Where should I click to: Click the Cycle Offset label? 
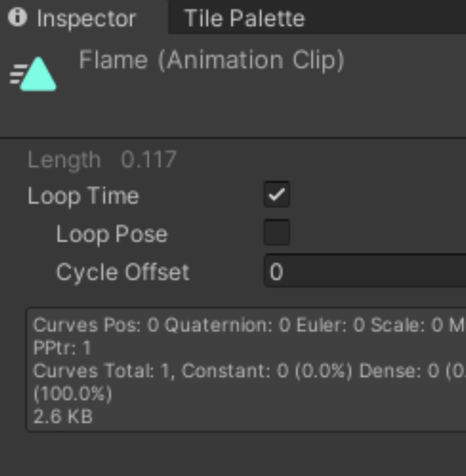pyautogui.click(x=122, y=272)
